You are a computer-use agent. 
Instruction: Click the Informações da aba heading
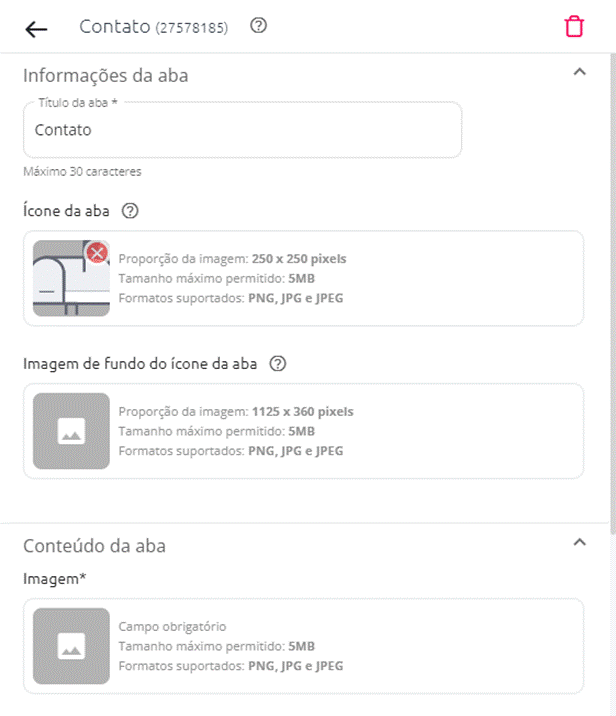click(105, 76)
